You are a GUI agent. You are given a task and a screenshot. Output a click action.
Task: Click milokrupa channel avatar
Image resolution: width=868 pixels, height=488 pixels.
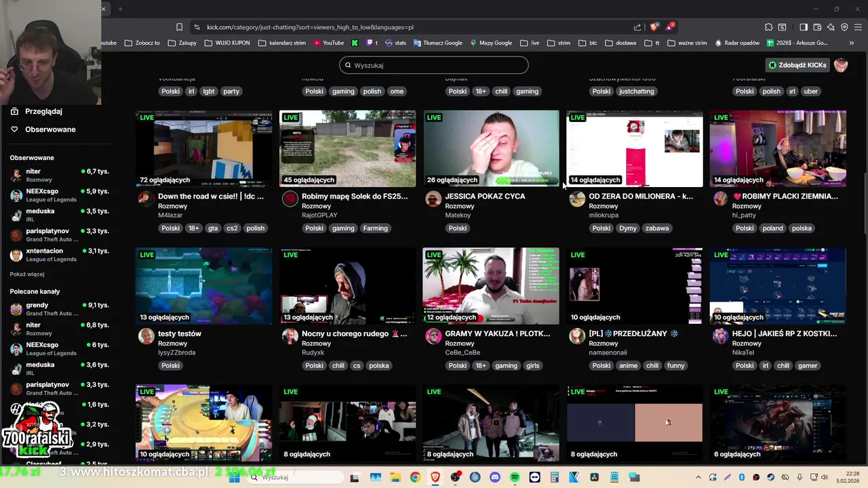point(577,199)
